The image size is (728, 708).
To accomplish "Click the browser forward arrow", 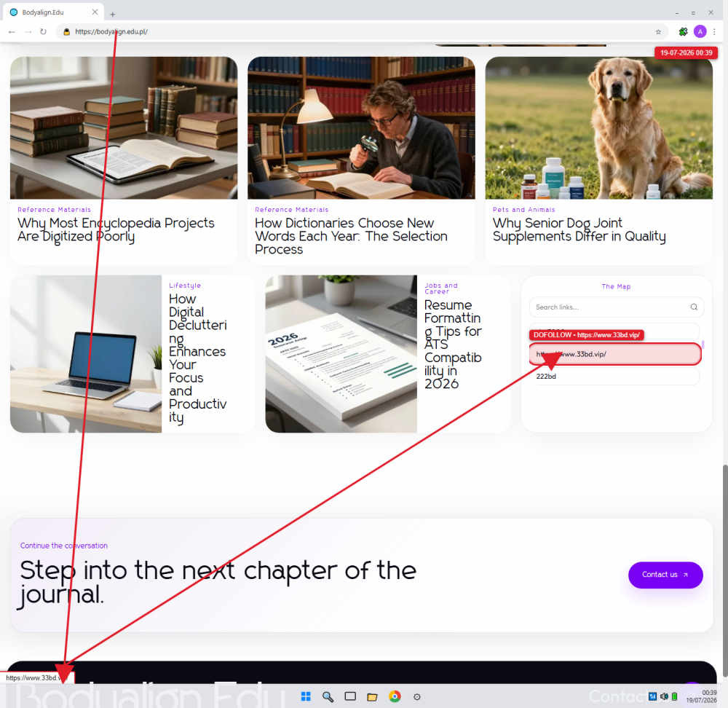I will point(28,31).
